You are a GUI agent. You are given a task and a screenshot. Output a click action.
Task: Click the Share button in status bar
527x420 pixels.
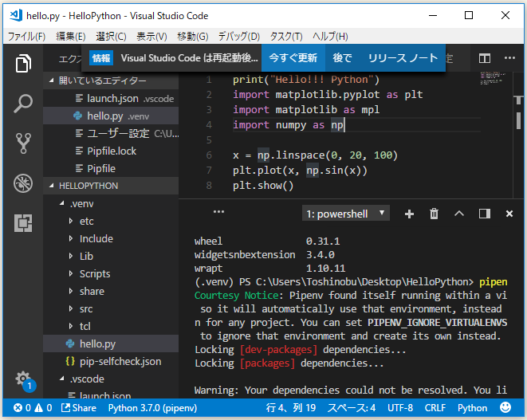coord(79,408)
